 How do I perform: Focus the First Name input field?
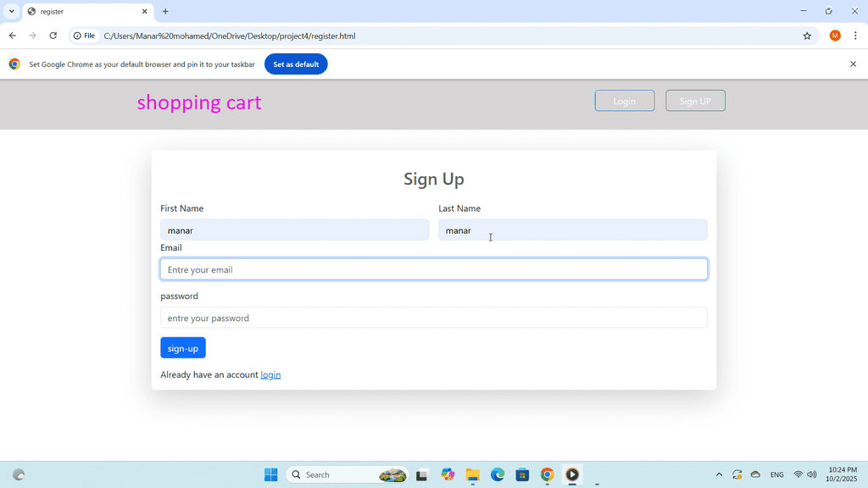click(x=294, y=230)
